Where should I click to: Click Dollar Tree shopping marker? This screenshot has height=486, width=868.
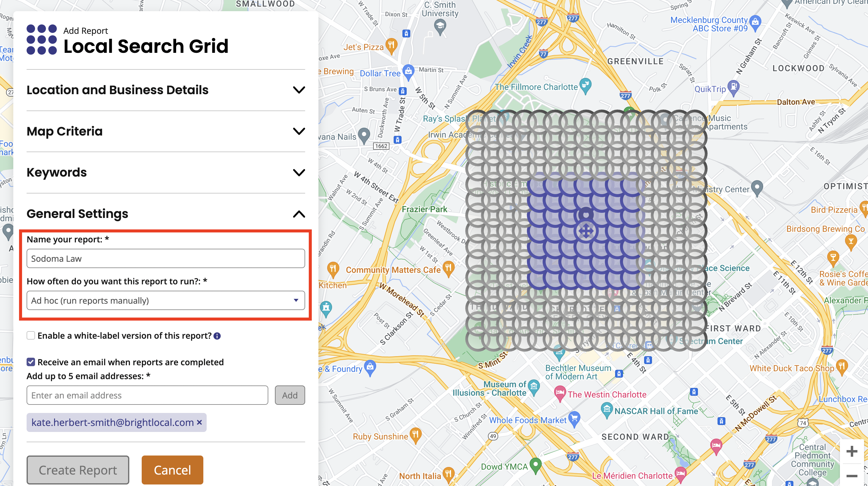pos(408,72)
